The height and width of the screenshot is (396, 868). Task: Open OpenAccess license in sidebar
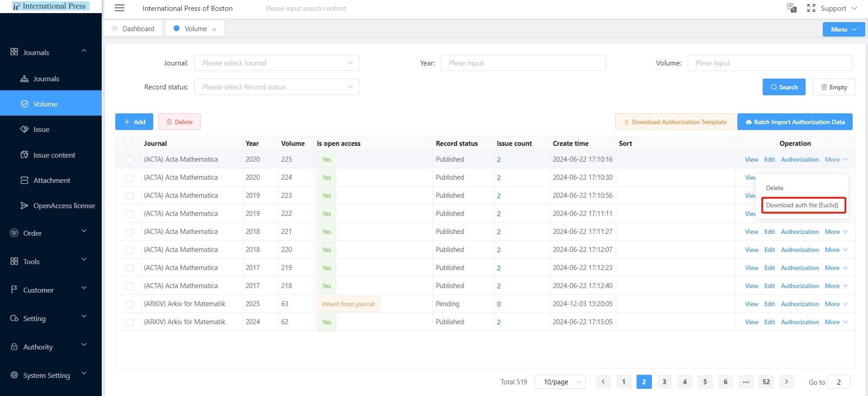point(51,205)
